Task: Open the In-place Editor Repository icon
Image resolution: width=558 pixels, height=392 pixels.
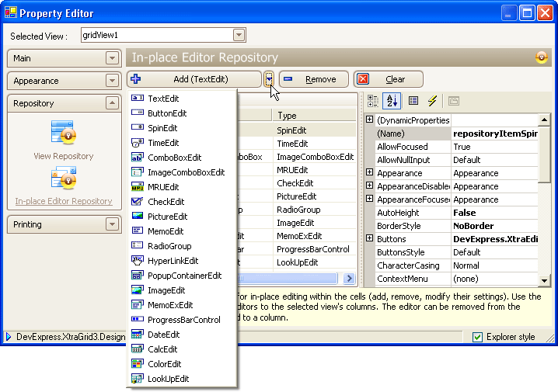Action: (64, 178)
